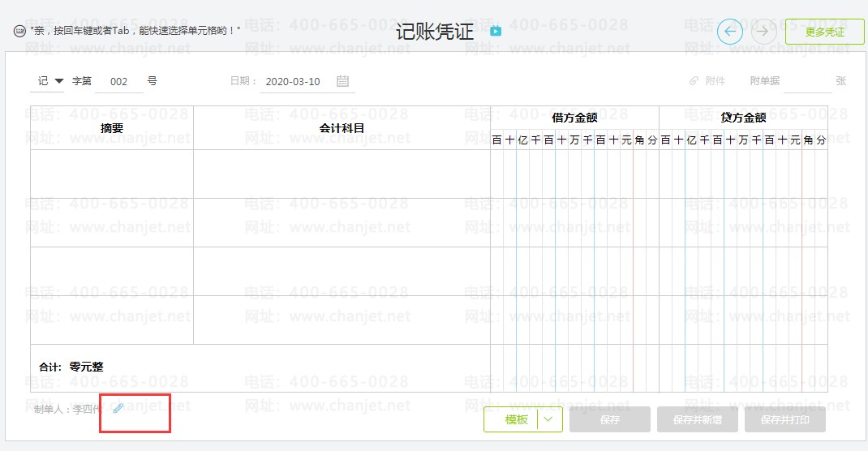Open the 模板 template button

[516, 420]
